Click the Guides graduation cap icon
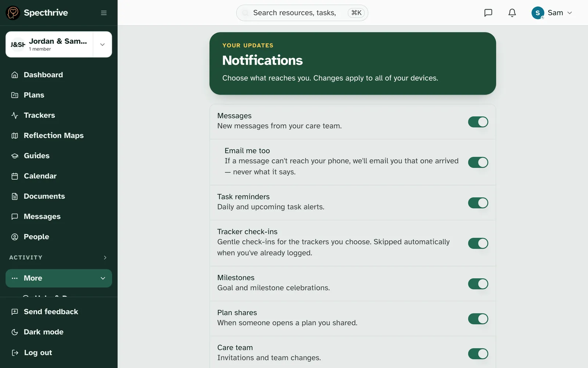The height and width of the screenshot is (368, 588). pos(15,156)
